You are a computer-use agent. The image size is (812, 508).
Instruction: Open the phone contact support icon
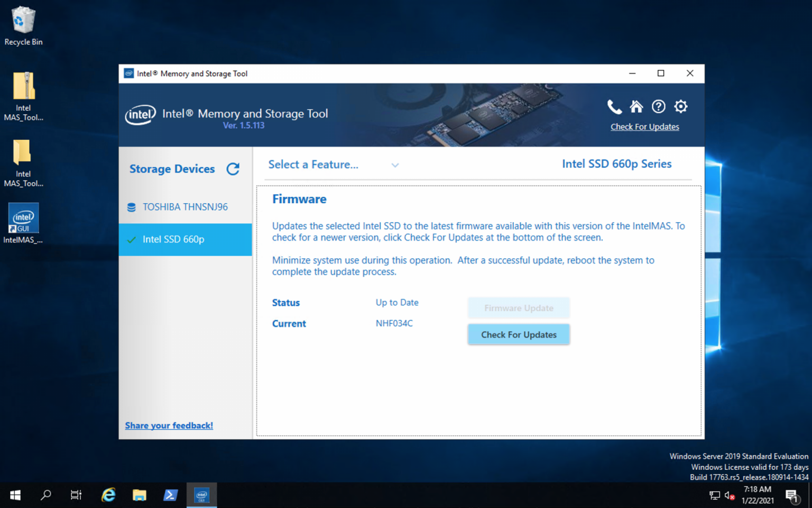(x=614, y=107)
